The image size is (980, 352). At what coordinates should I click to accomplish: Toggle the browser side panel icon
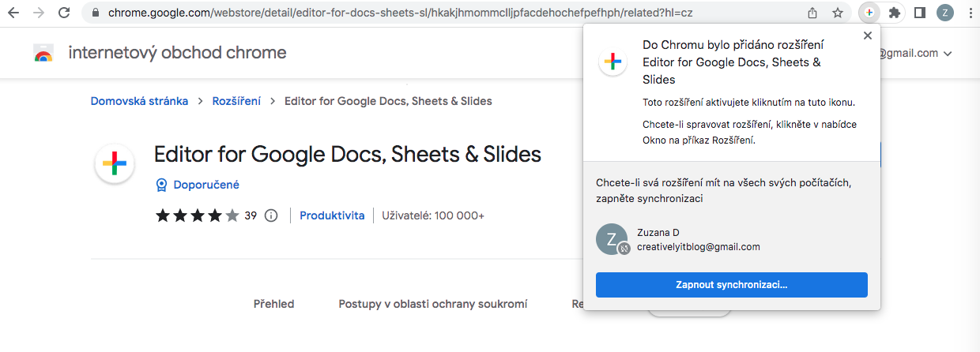coord(920,13)
